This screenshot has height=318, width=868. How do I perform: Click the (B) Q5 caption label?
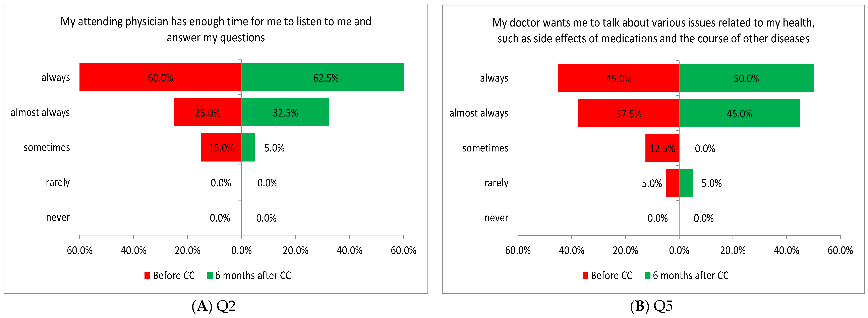pyautogui.click(x=651, y=306)
